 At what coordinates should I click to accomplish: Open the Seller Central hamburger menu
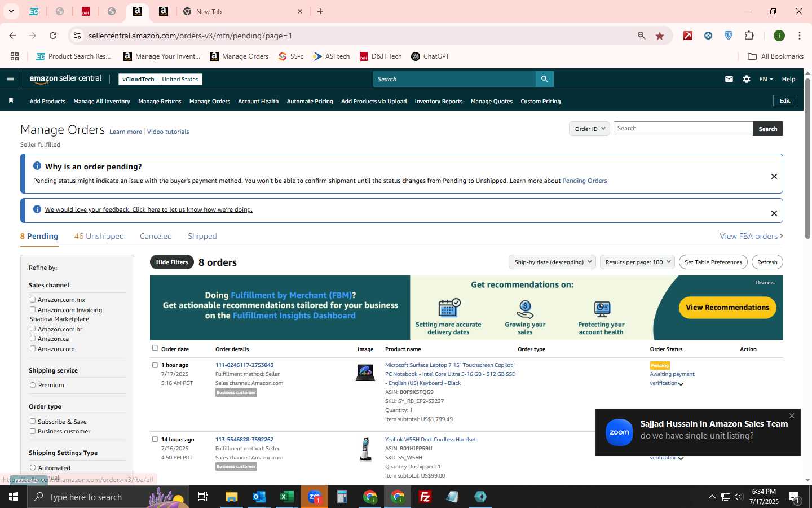10,79
